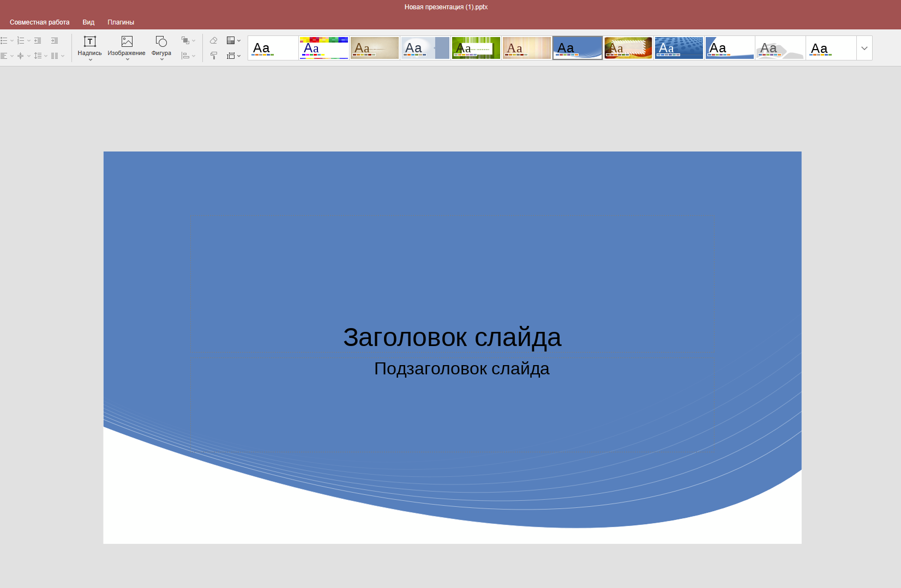The width and height of the screenshot is (901, 588).
Task: Apply the plain white blank theme
Action: (273, 48)
